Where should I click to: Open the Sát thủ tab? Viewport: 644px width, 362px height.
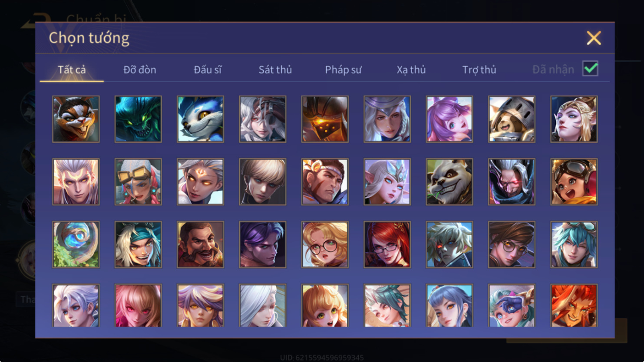pyautogui.click(x=275, y=69)
